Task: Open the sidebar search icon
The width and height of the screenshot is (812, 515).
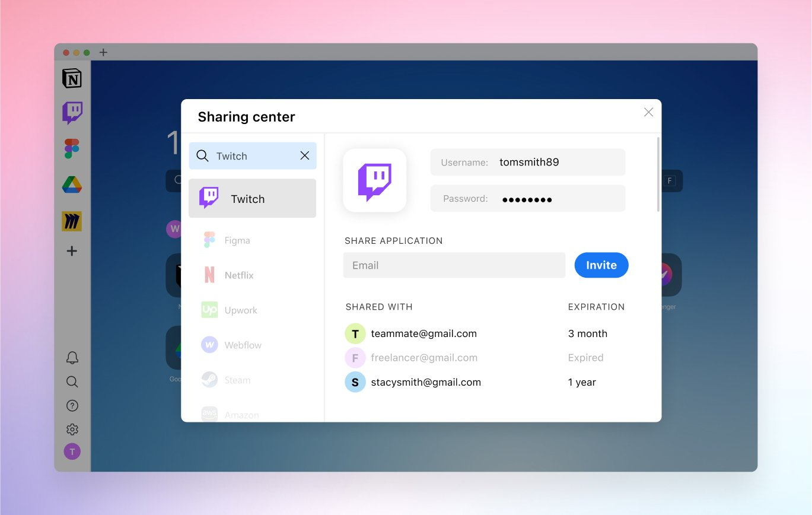Action: coord(72,382)
